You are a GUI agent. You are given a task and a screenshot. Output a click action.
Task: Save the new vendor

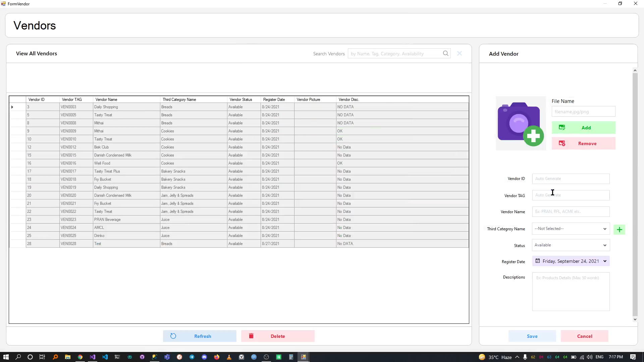point(532,336)
